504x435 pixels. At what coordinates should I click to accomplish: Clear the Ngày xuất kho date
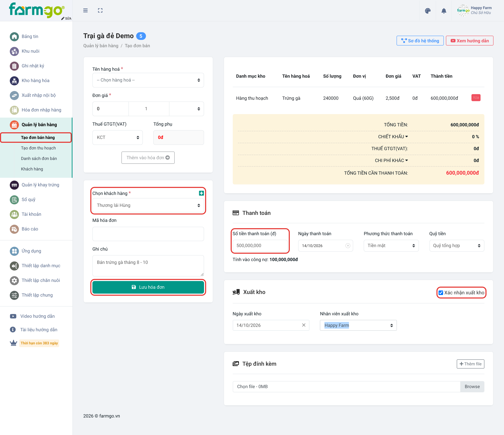pos(304,325)
